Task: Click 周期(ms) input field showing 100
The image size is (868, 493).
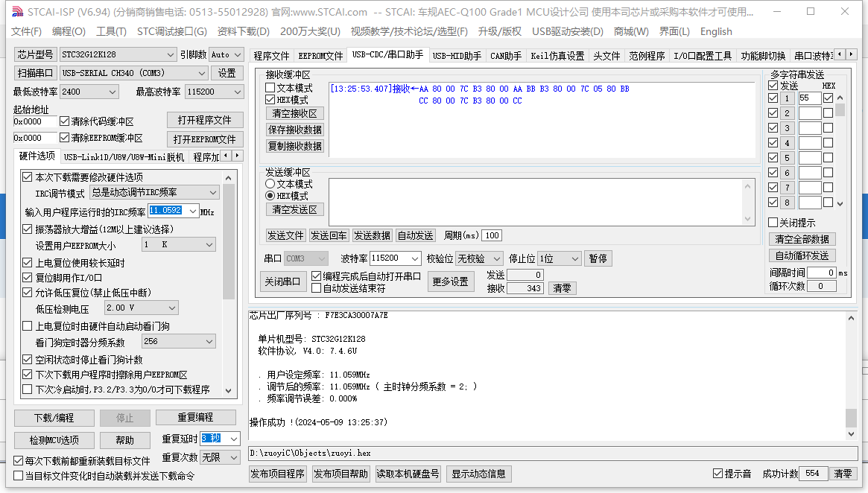Action: click(492, 236)
